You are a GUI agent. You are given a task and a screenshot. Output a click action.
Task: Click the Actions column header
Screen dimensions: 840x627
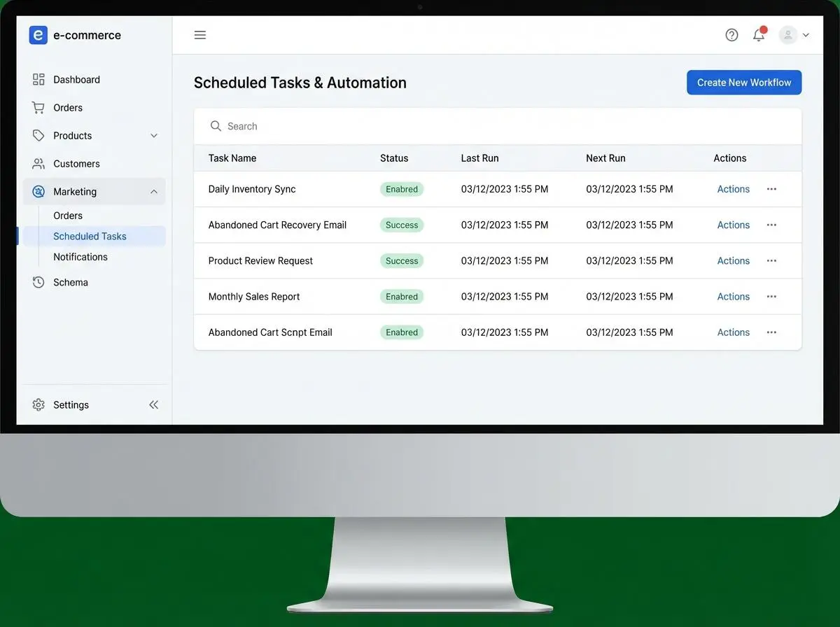click(x=730, y=158)
